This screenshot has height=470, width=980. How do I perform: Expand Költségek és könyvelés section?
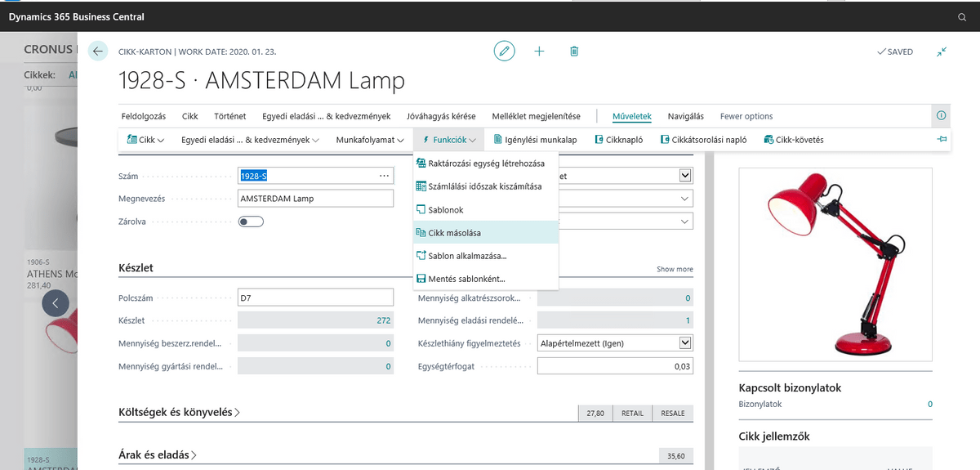[x=180, y=413]
